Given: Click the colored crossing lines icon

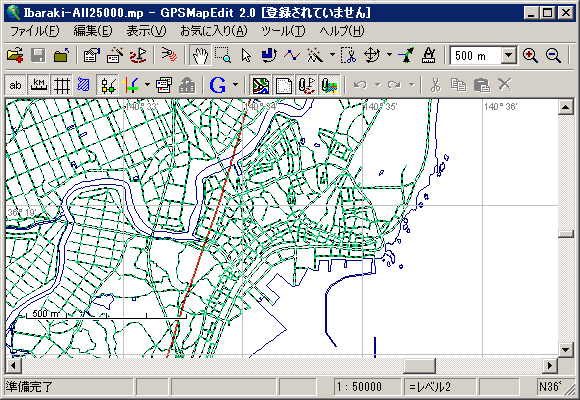Looking at the screenshot, I should [132, 85].
